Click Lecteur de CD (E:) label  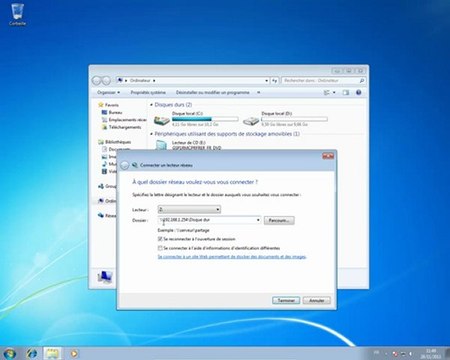(x=189, y=142)
